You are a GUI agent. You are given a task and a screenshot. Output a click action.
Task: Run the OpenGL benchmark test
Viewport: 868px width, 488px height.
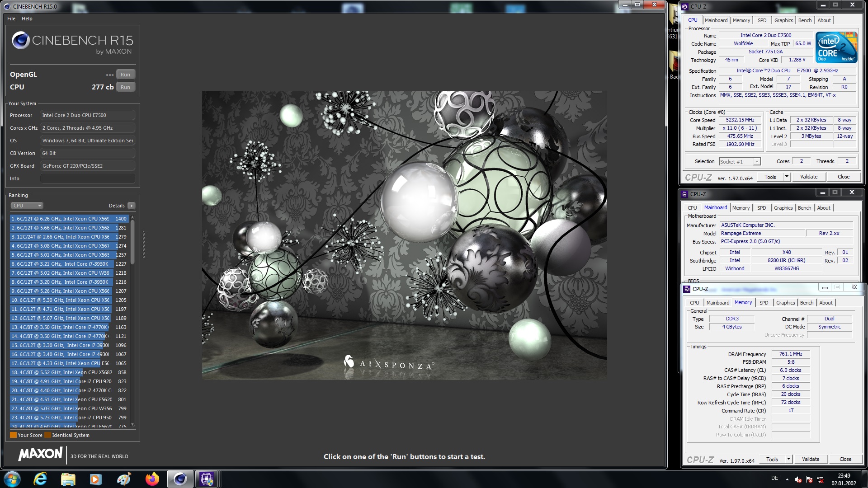pos(125,75)
